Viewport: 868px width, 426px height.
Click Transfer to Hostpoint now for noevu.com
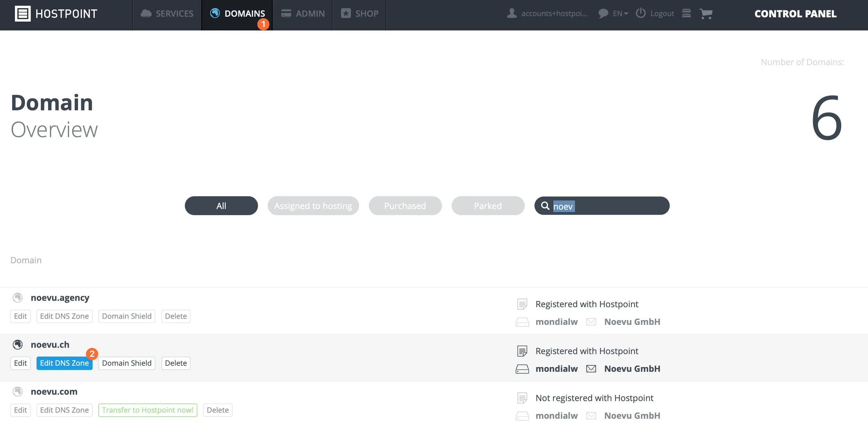(x=148, y=410)
